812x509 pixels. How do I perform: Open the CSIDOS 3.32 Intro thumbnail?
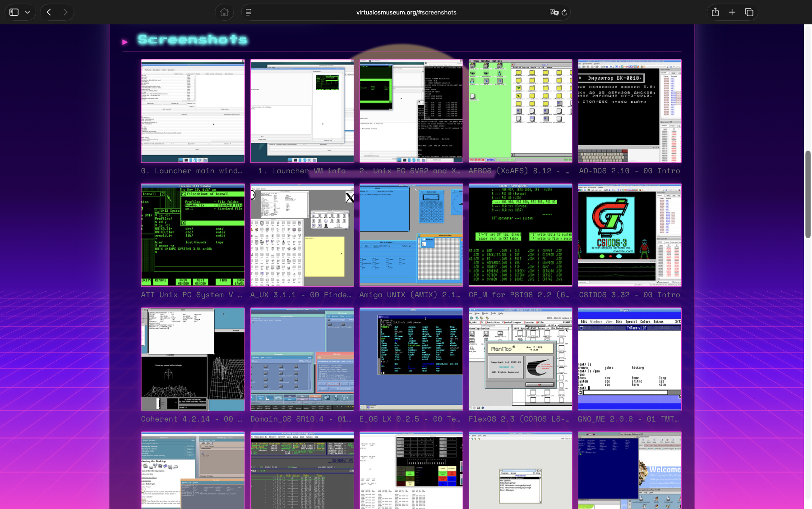point(630,235)
